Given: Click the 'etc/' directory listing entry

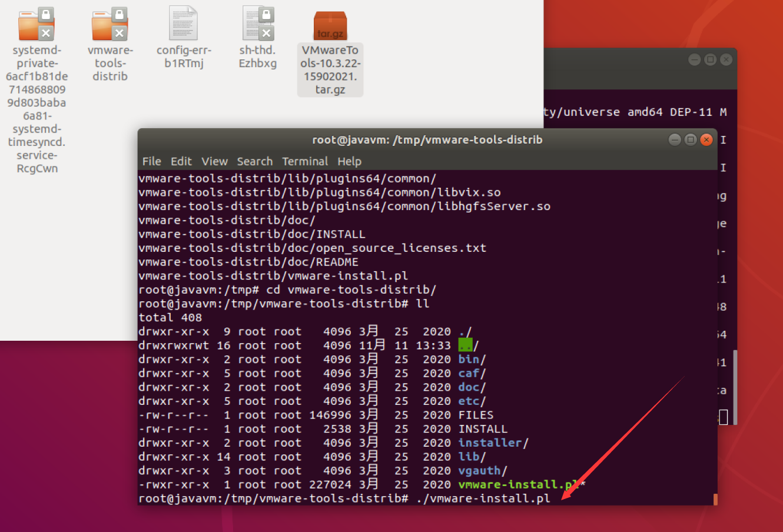Looking at the screenshot, I should [472, 401].
